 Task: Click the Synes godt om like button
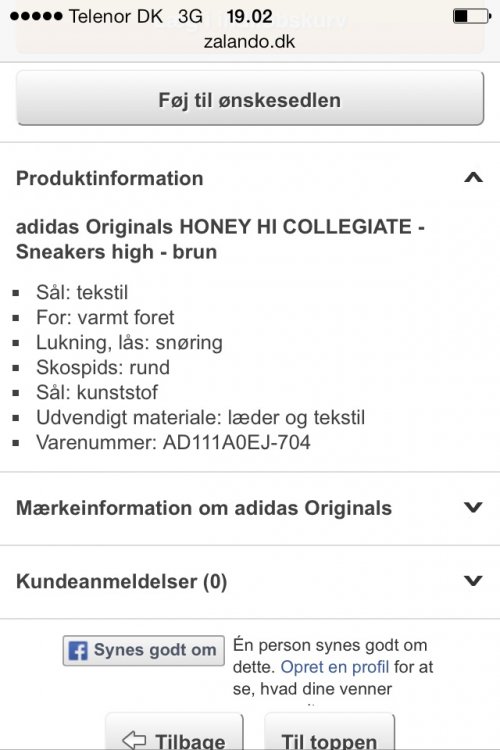(x=144, y=651)
